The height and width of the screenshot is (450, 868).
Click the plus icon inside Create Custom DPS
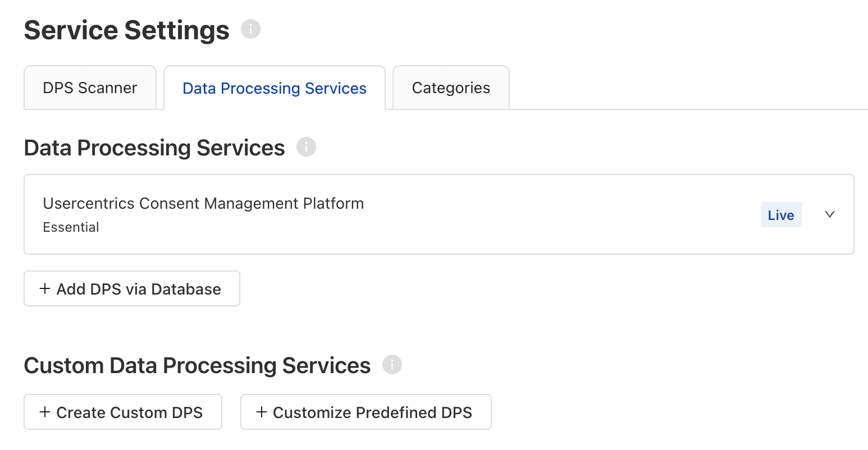click(x=43, y=412)
